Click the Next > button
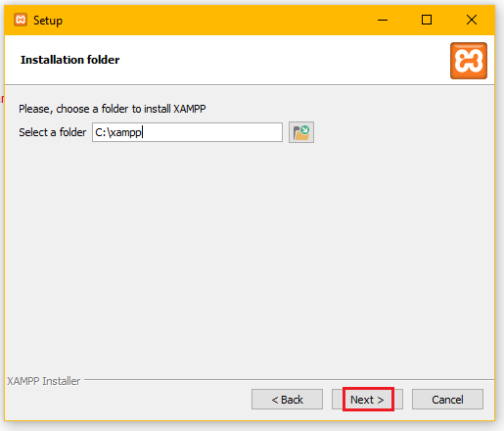 [367, 400]
